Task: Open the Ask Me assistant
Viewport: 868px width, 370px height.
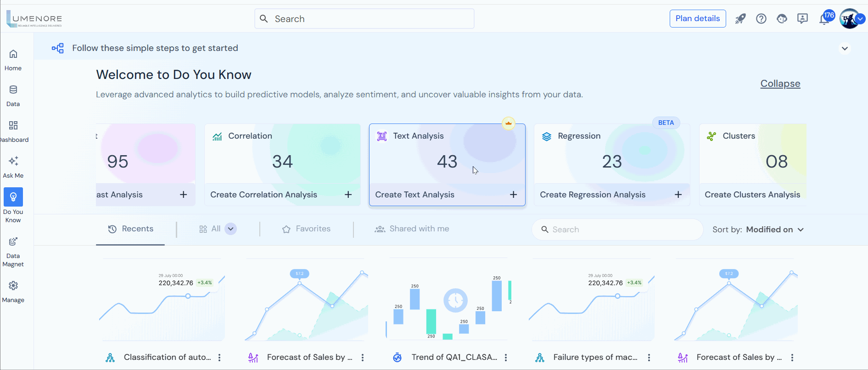Action: pyautogui.click(x=13, y=167)
